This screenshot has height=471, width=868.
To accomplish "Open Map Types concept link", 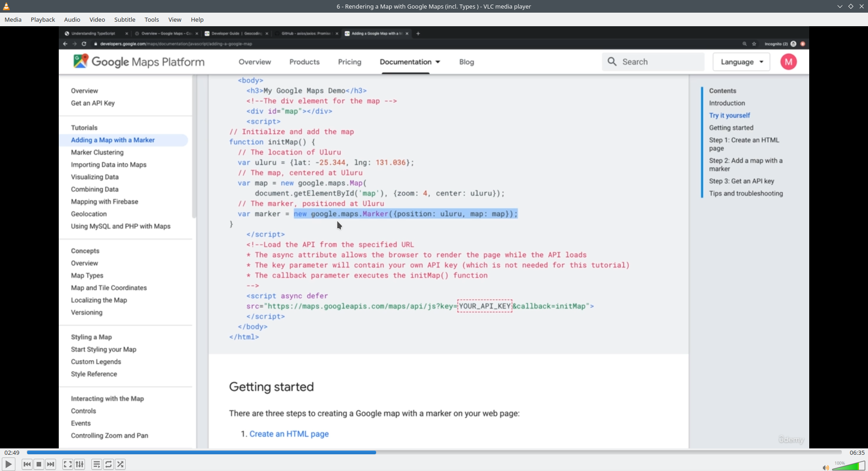I will pos(87,275).
